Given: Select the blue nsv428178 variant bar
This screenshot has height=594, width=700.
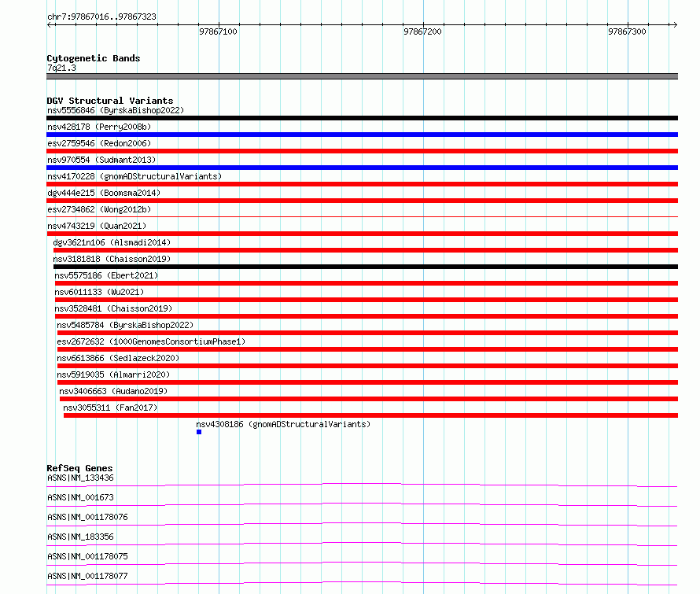Looking at the screenshot, I should coord(362,135).
